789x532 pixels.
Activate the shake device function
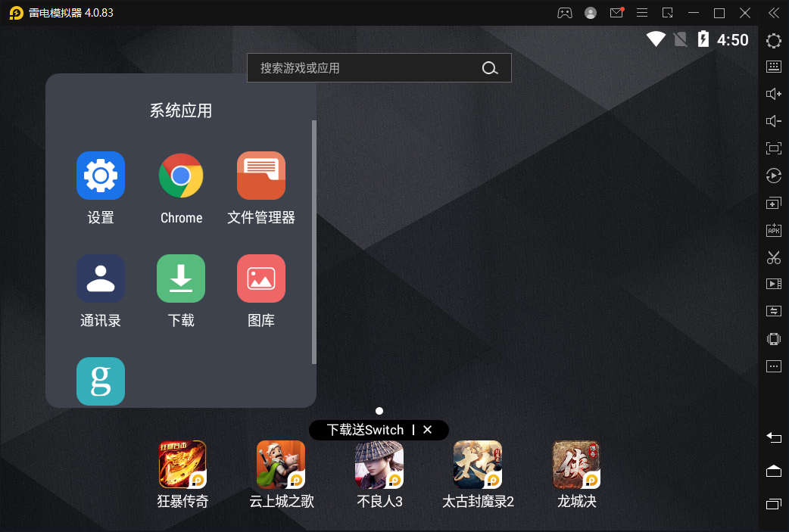(773, 338)
